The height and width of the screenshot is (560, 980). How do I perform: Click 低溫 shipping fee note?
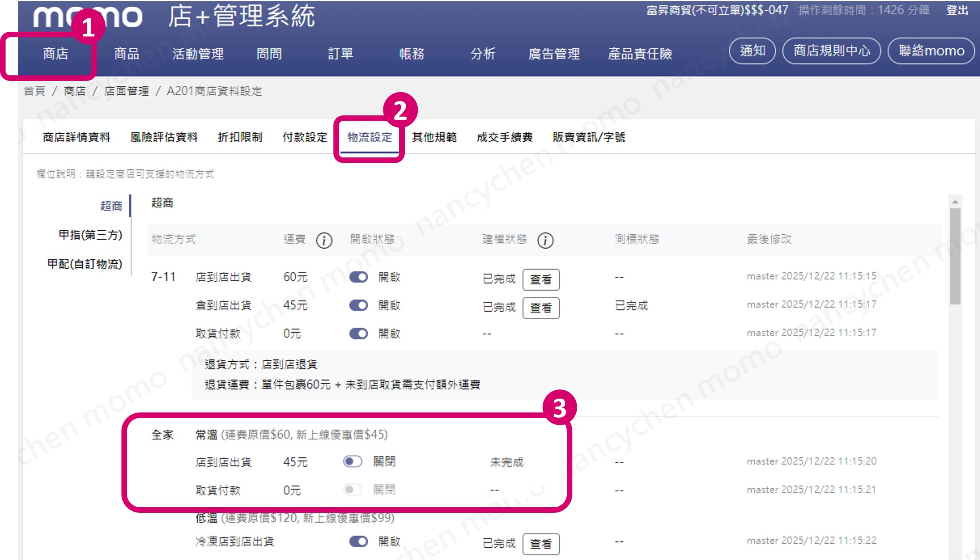[x=295, y=518]
